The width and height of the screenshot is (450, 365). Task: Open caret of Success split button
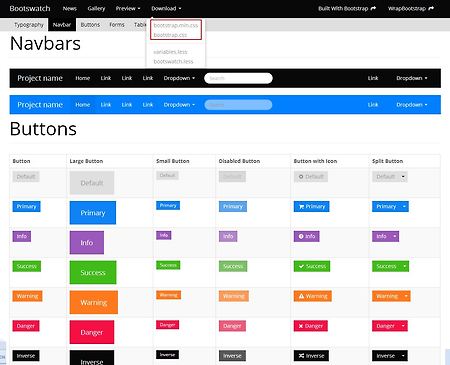tap(405, 266)
